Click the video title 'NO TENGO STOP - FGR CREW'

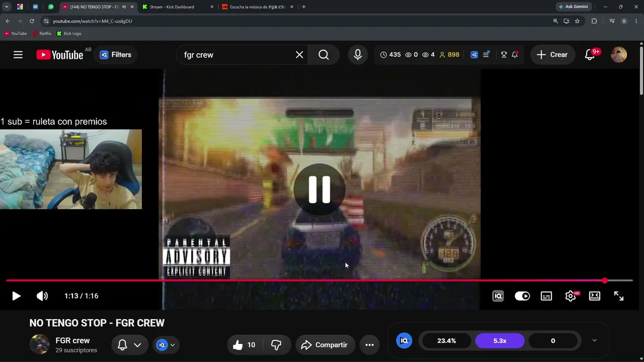click(x=97, y=323)
